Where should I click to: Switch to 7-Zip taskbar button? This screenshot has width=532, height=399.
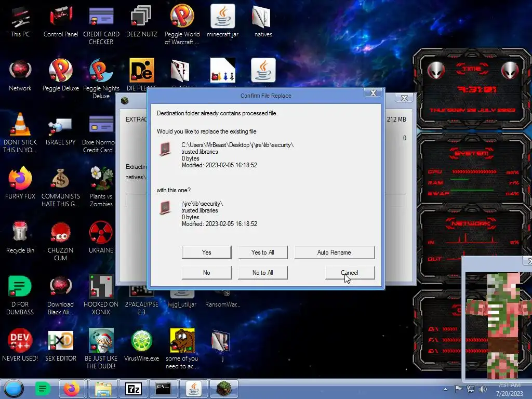134,389
